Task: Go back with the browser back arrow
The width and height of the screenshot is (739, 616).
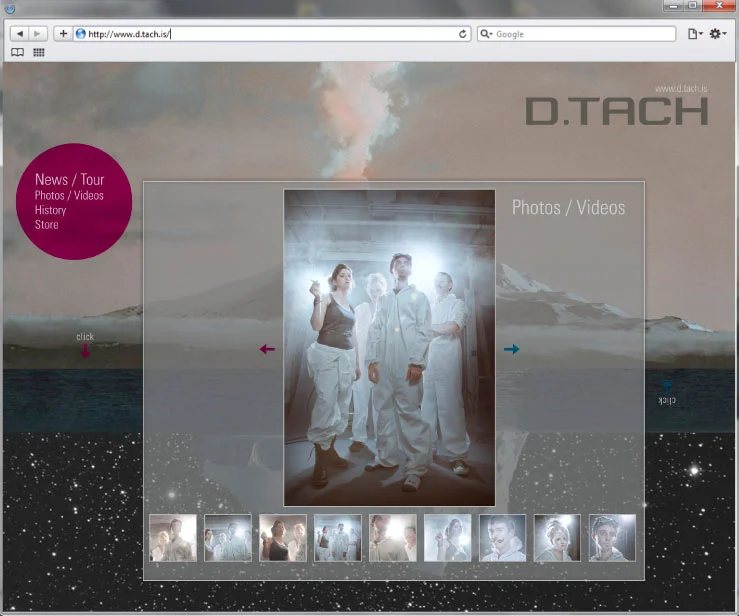Action: click(20, 34)
